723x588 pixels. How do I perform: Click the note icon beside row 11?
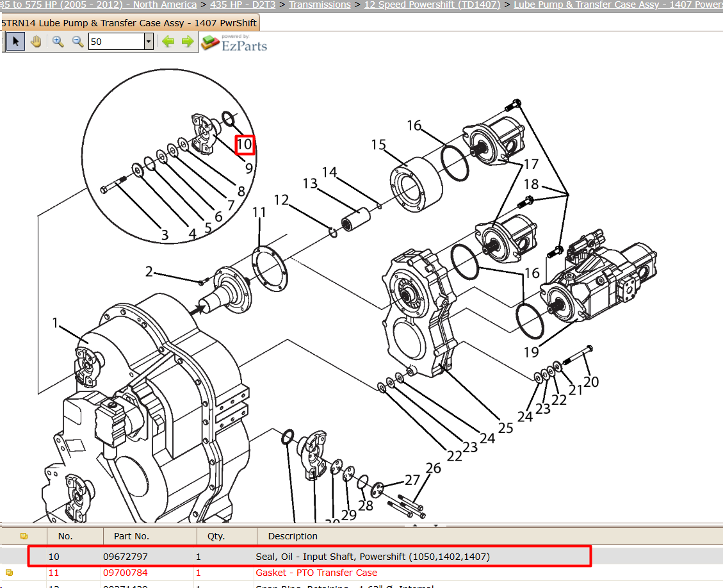click(x=9, y=573)
